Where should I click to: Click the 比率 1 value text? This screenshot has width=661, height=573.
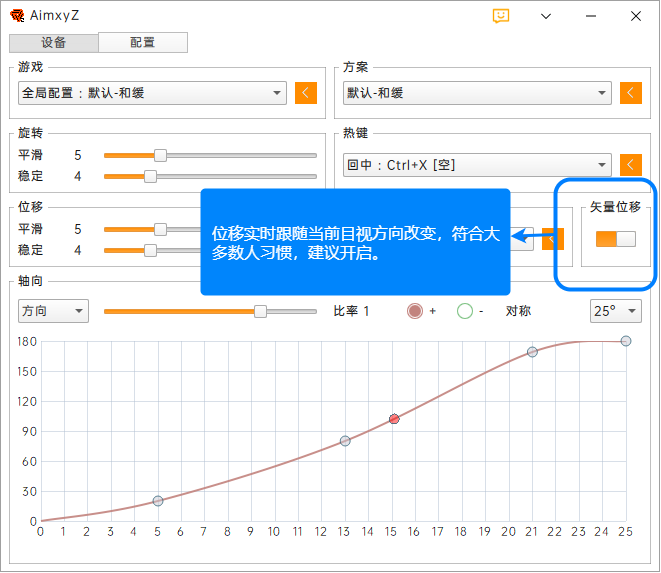[351, 311]
